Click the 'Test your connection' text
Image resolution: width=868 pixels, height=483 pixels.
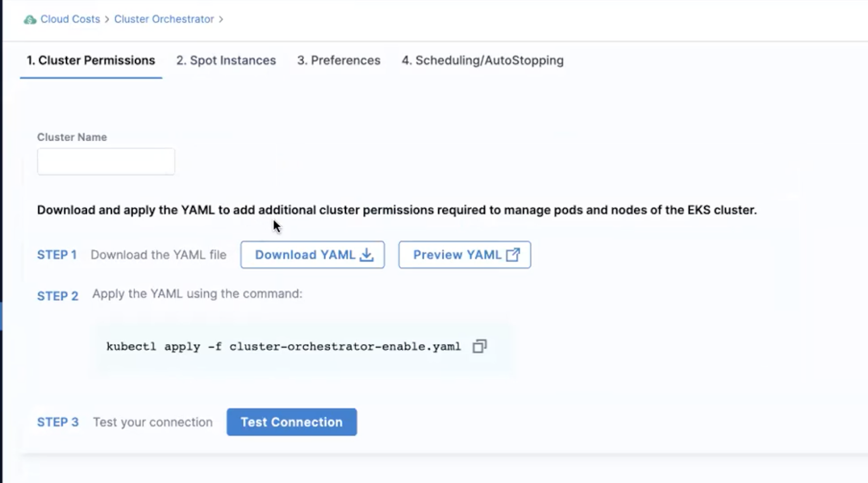[x=153, y=422]
